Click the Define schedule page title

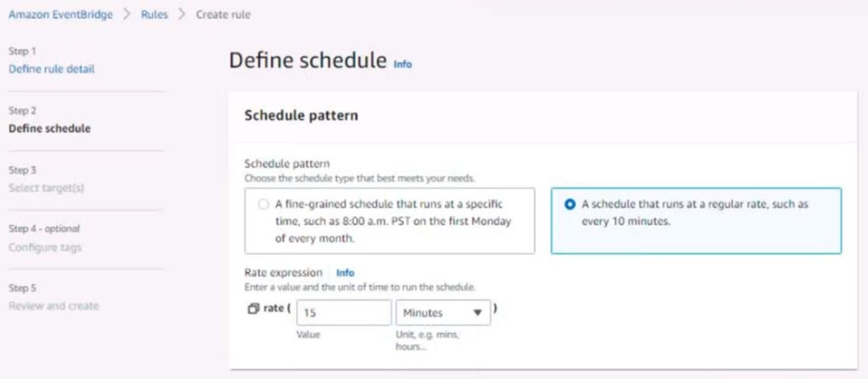pyautogui.click(x=308, y=60)
